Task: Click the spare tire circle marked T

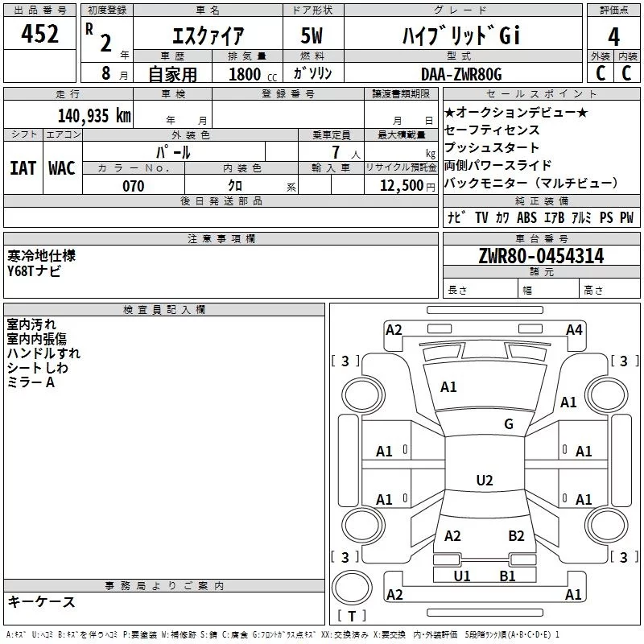Action: pyautogui.click(x=352, y=588)
